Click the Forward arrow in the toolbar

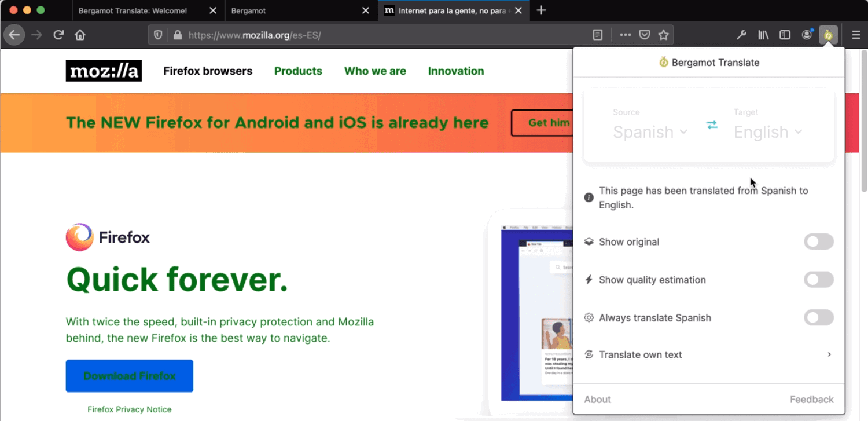point(36,35)
